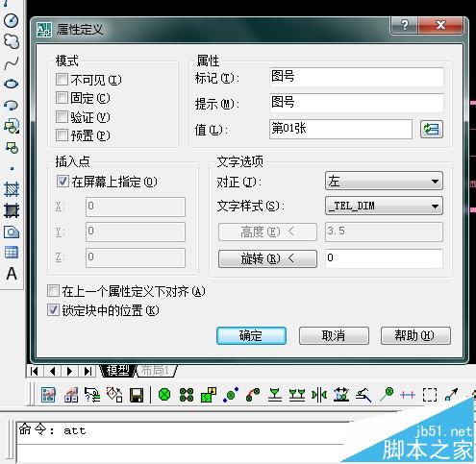Click the floppy disk save icon in bottom toolbar
Screen dimensions: 476x464
pos(137,395)
